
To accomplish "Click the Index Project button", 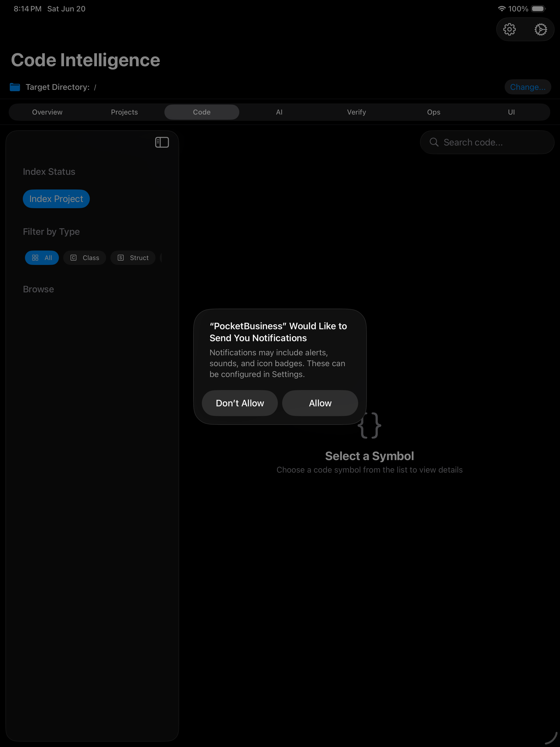I will 56,199.
